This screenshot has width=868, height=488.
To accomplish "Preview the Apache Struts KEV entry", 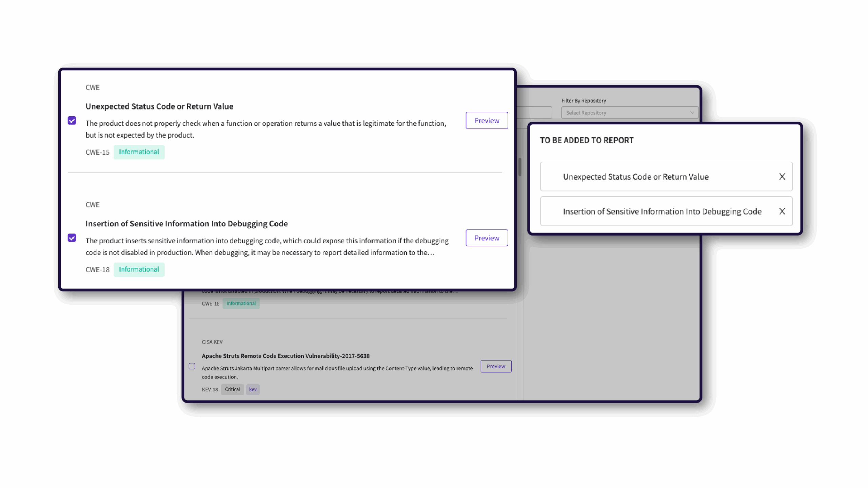I will [x=496, y=366].
